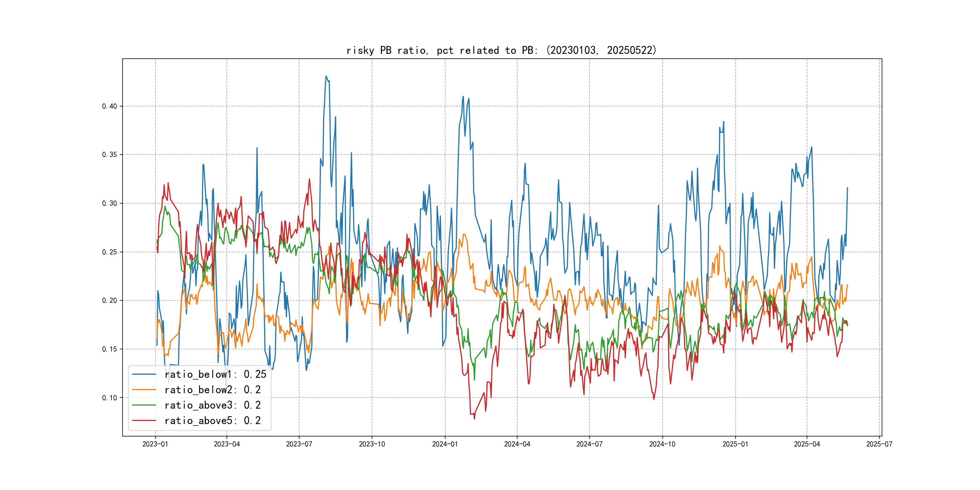Click the 0.40 y-axis tick label
Viewport: 980px width, 490px height.
pos(109,106)
